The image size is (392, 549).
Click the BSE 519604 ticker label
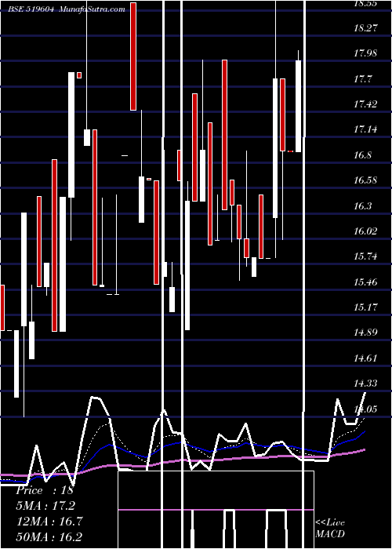click(x=31, y=9)
